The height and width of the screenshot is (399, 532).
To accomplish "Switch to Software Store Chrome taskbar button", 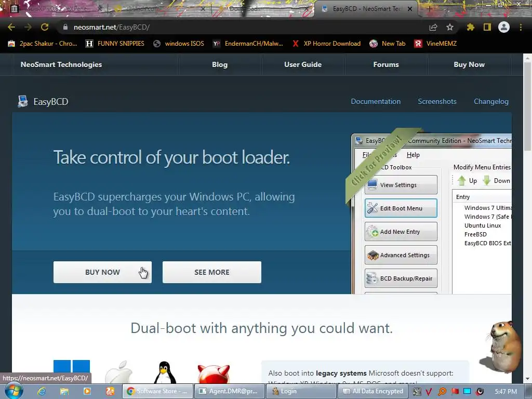I will [157, 391].
